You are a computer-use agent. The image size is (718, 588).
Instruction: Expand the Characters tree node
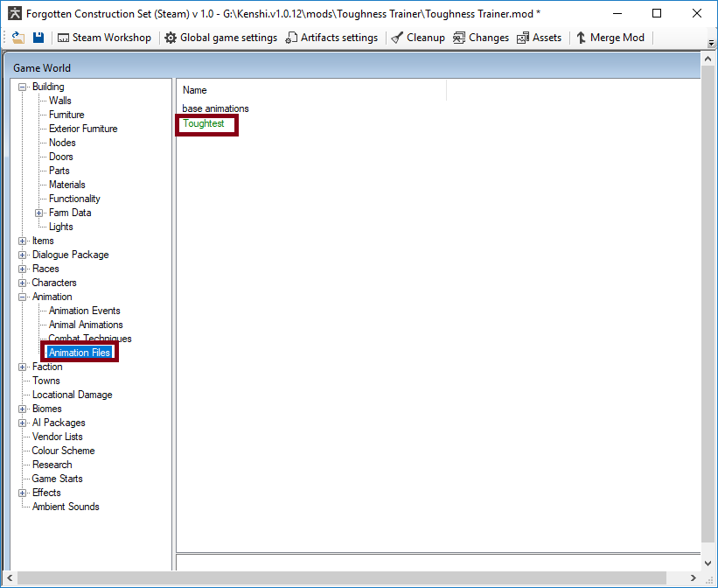(22, 283)
